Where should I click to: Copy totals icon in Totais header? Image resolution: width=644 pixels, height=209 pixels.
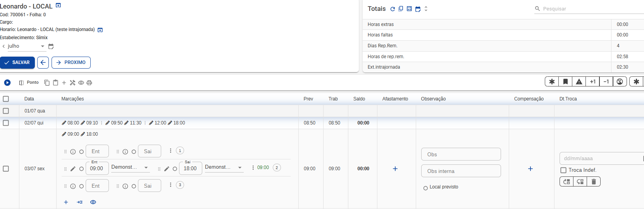tap(401, 9)
